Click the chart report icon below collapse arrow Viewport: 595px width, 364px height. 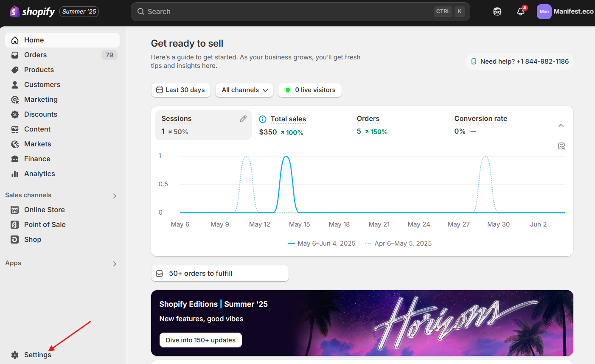[x=561, y=146]
